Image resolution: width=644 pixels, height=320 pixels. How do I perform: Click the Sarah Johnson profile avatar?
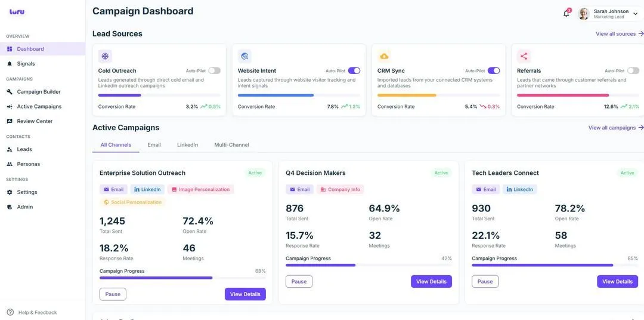pos(584,14)
